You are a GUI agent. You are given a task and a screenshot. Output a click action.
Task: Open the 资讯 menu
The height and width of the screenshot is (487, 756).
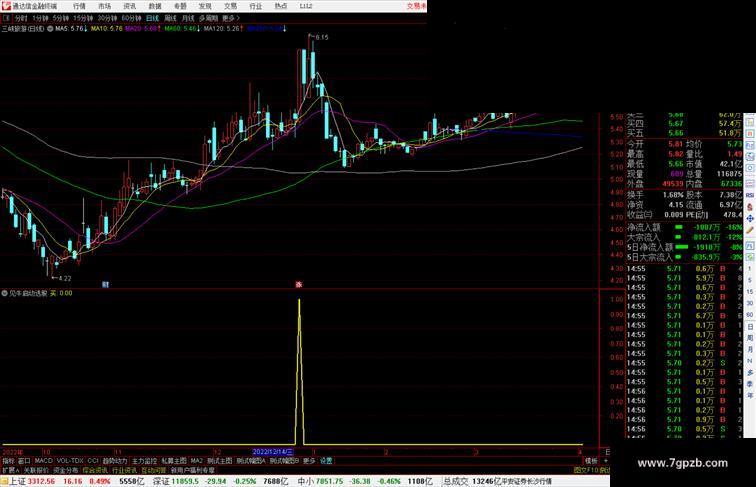(x=129, y=6)
